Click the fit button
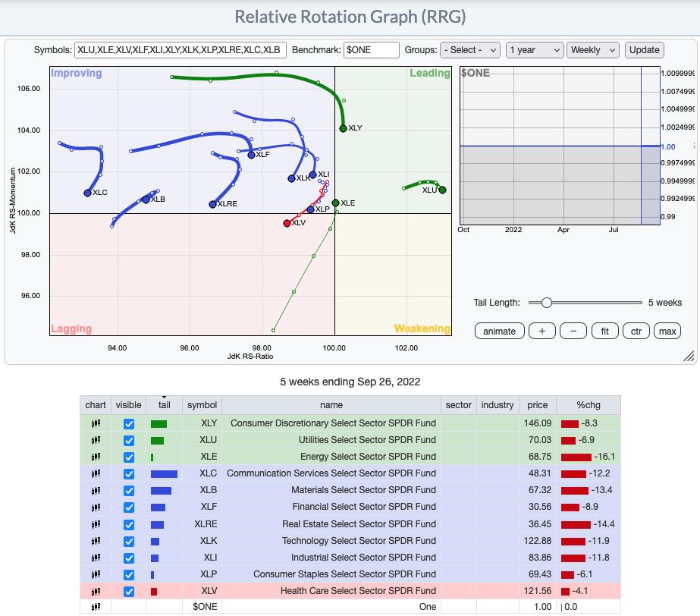700x616 pixels. point(605,332)
